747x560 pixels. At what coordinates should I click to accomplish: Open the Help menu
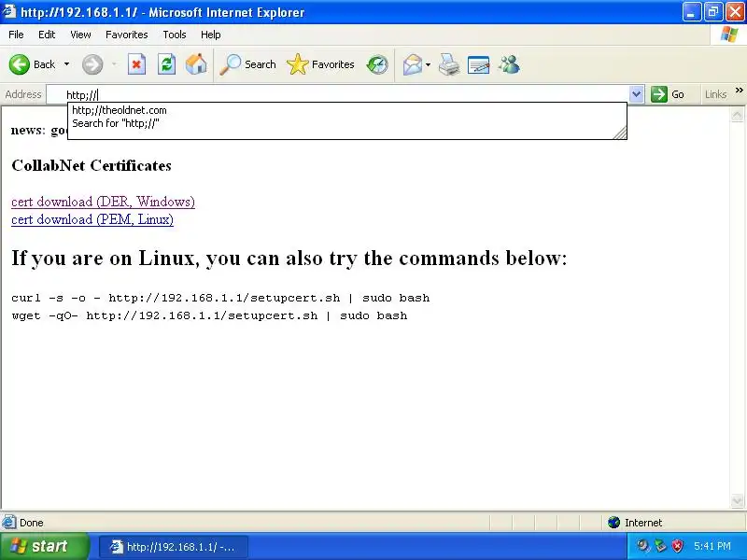pyautogui.click(x=211, y=35)
